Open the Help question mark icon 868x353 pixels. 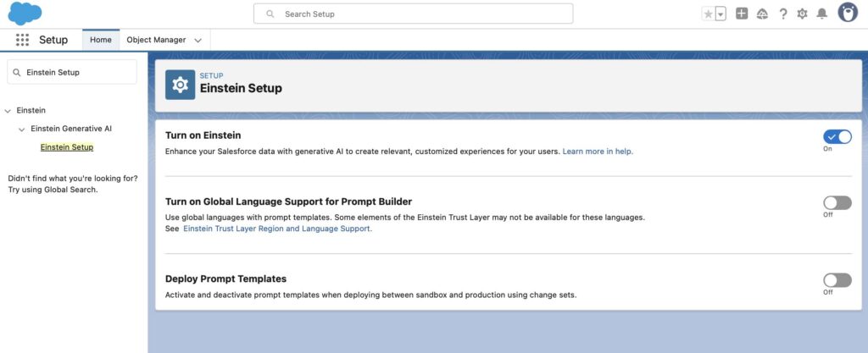click(x=782, y=14)
